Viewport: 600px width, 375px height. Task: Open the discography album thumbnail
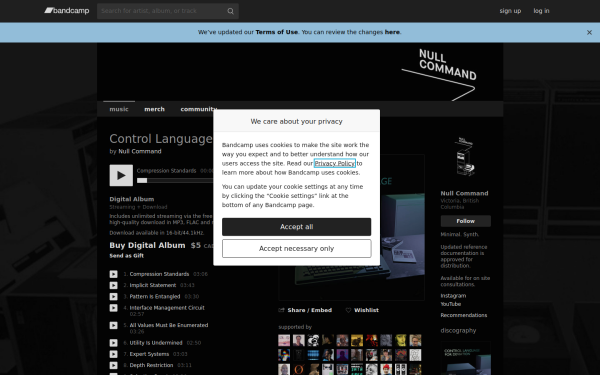466,358
